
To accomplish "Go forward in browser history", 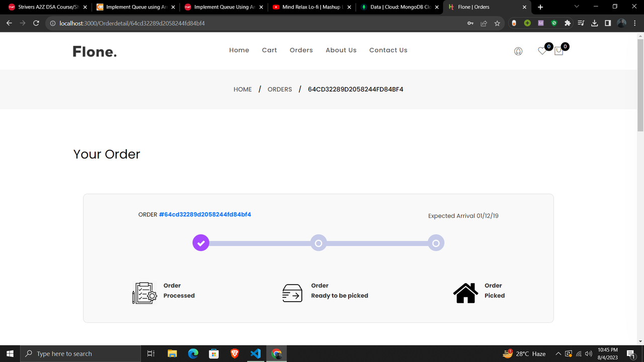I will [x=23, y=23].
